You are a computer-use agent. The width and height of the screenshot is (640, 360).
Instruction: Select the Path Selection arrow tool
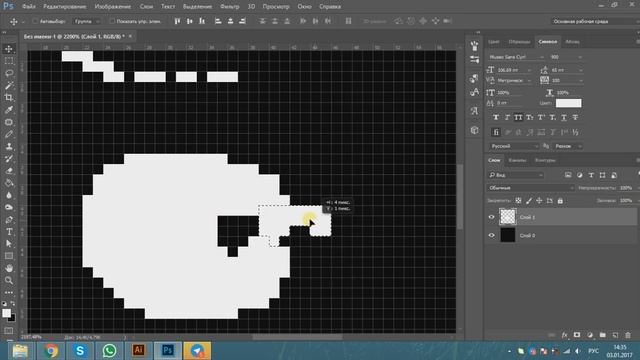(x=9, y=244)
